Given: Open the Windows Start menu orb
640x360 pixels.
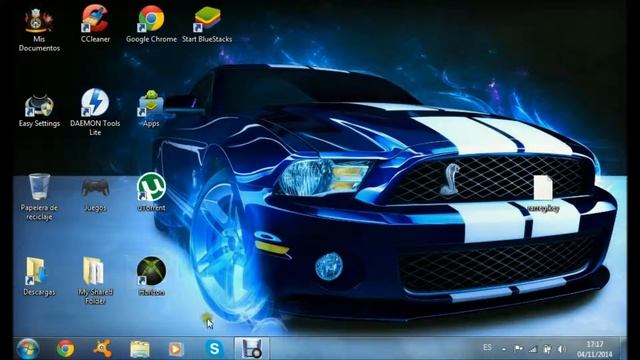Looking at the screenshot, I should pyautogui.click(x=28, y=349).
